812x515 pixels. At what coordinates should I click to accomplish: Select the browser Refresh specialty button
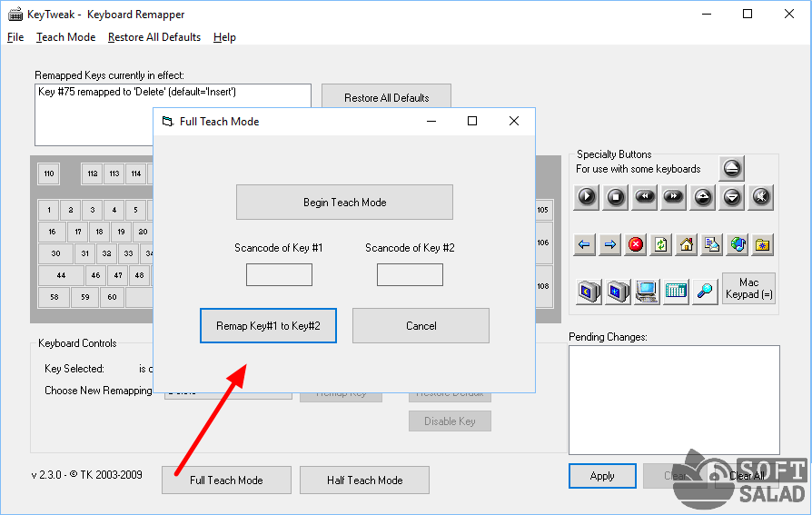click(x=661, y=244)
